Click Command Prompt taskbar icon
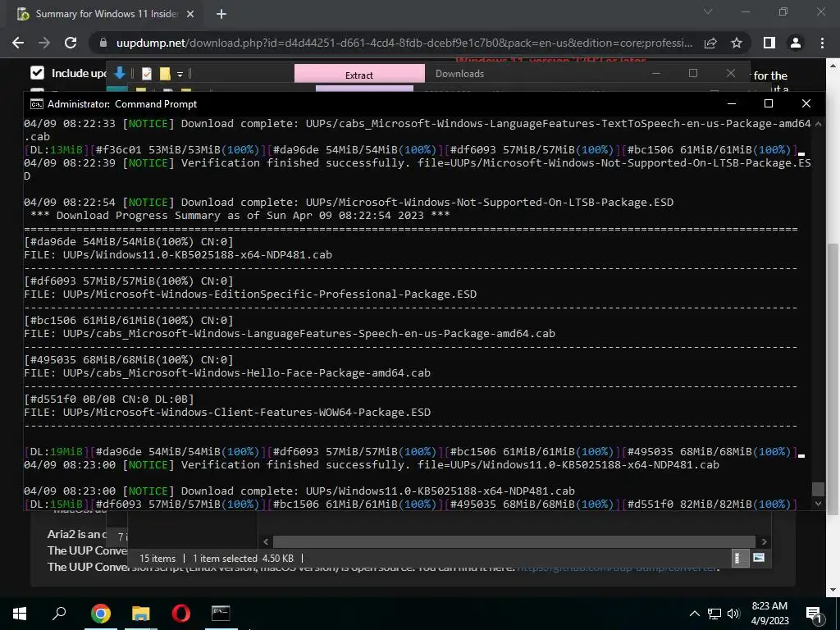Image resolution: width=840 pixels, height=630 pixels. (x=221, y=614)
